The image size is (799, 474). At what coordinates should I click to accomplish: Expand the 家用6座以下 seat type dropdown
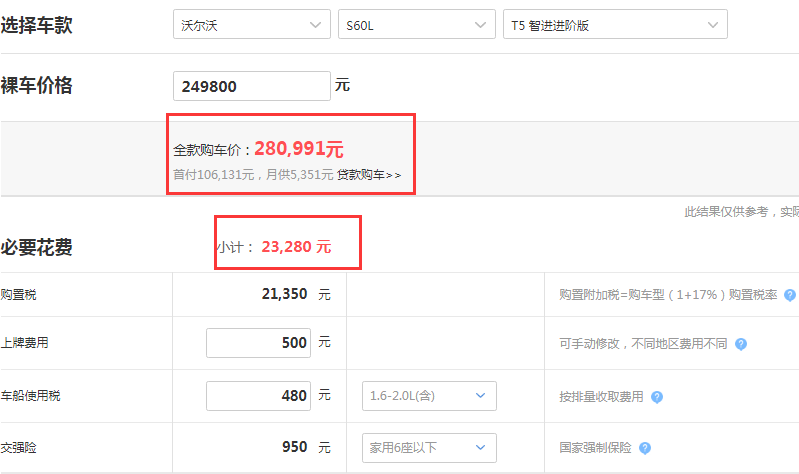[429, 448]
